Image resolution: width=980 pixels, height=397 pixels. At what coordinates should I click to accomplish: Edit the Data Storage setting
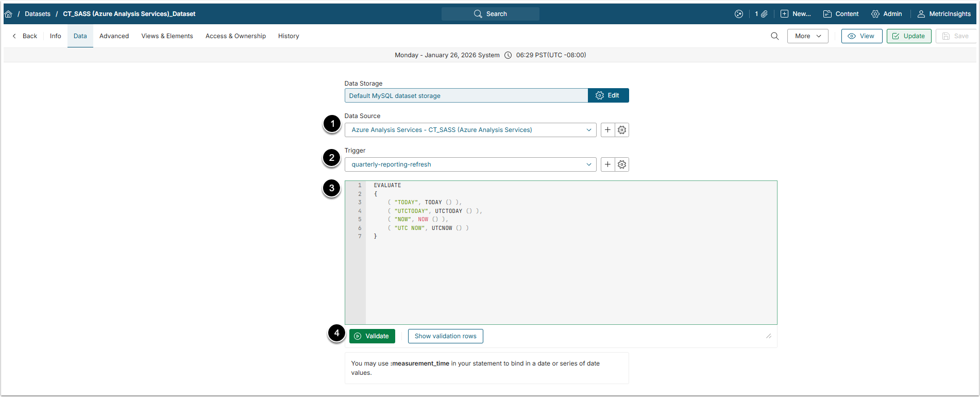(x=608, y=95)
